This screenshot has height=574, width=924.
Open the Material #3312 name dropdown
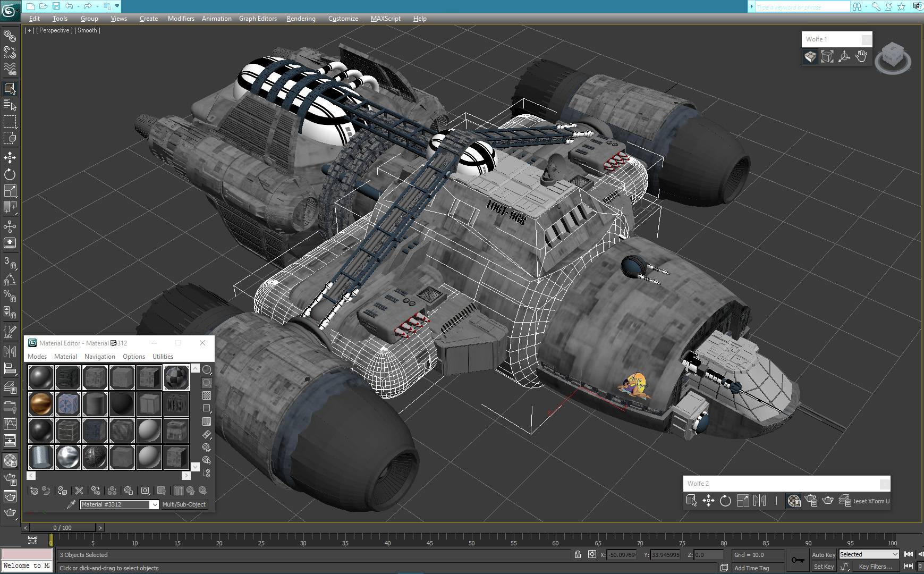point(154,504)
